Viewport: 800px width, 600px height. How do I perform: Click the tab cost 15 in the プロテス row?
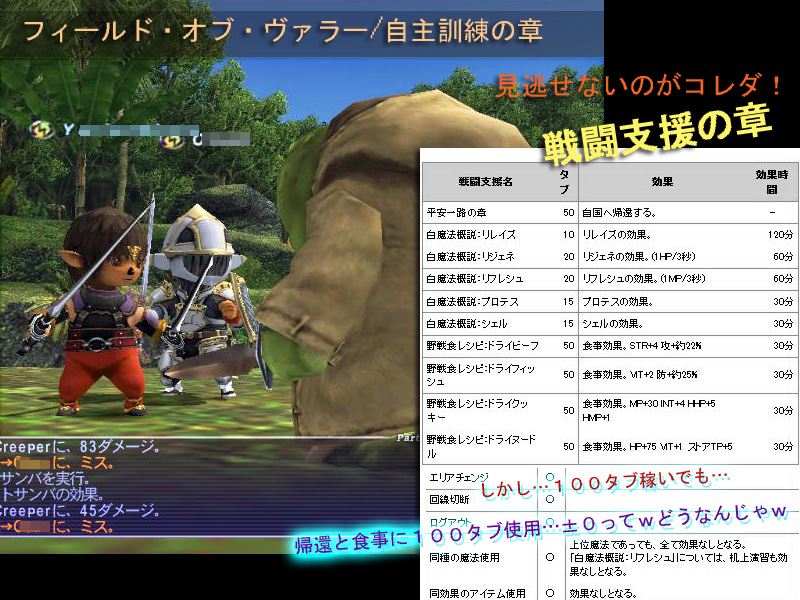pos(568,302)
